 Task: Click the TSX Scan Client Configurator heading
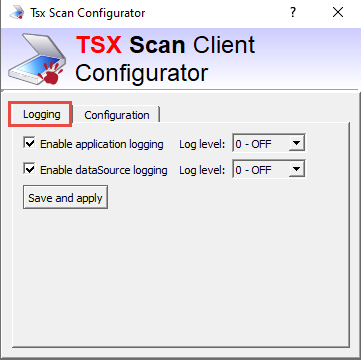point(166,59)
